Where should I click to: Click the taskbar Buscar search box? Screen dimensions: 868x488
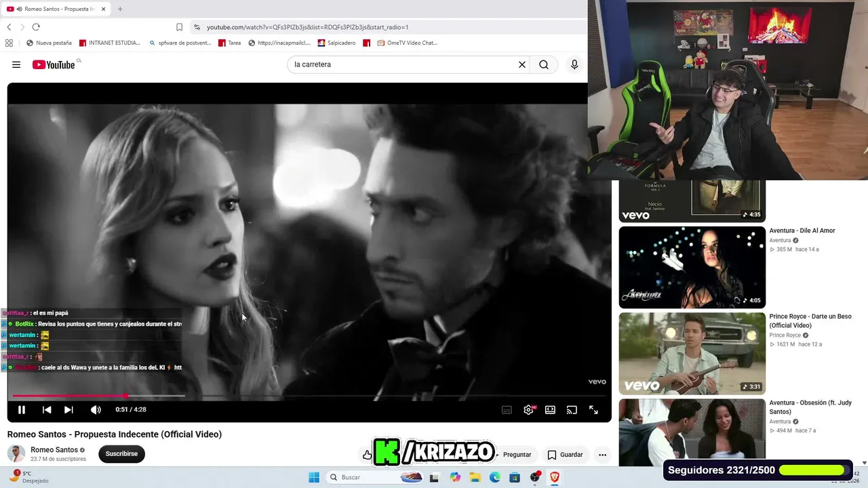pyautogui.click(x=374, y=477)
